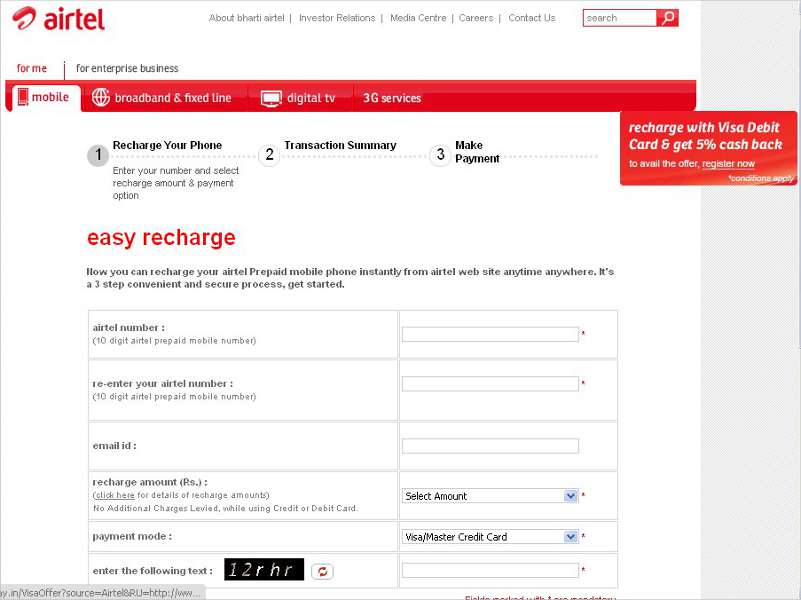Click the 'payment mode :' label
This screenshot has height=600, width=801.
(132, 536)
